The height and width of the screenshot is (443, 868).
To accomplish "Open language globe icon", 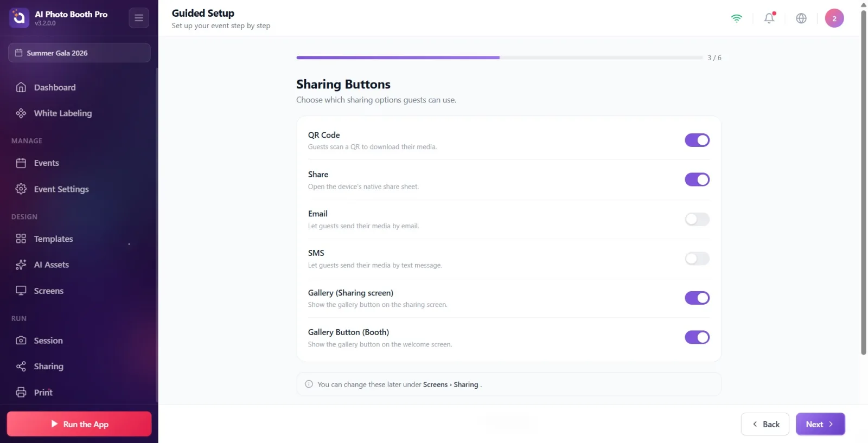I will 801,18.
